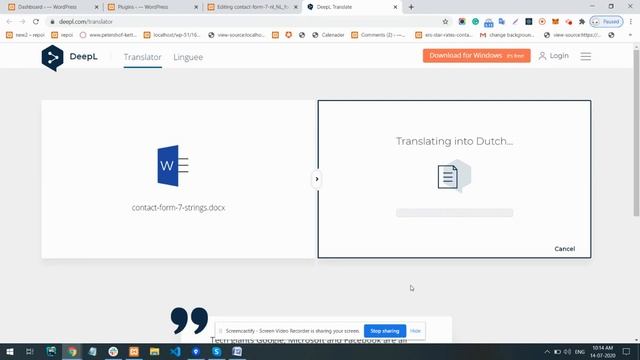
Task: Open the Comments (2) bookmark
Action: 378,35
